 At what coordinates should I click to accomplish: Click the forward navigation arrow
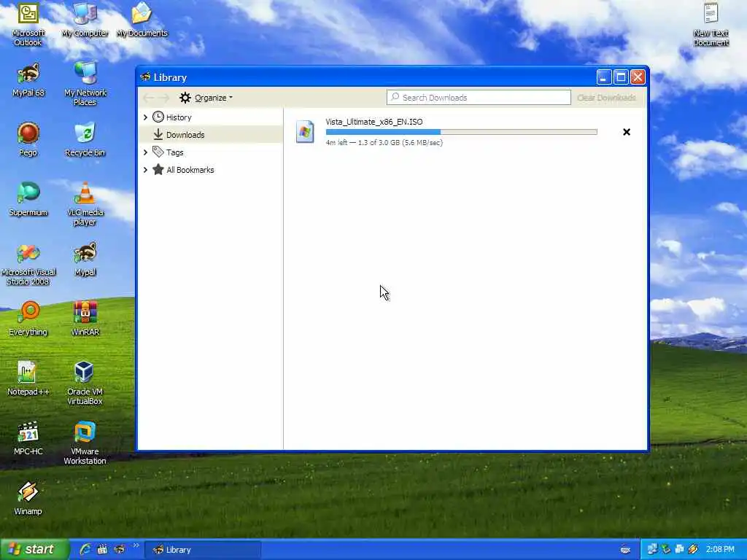[x=164, y=98]
